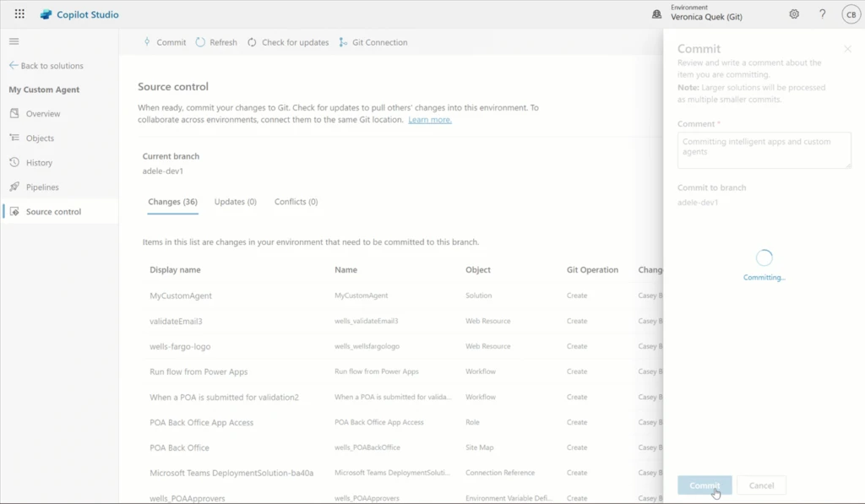The height and width of the screenshot is (504, 865).
Task: Switch to the Conflicts (0) tab
Action: pos(296,202)
